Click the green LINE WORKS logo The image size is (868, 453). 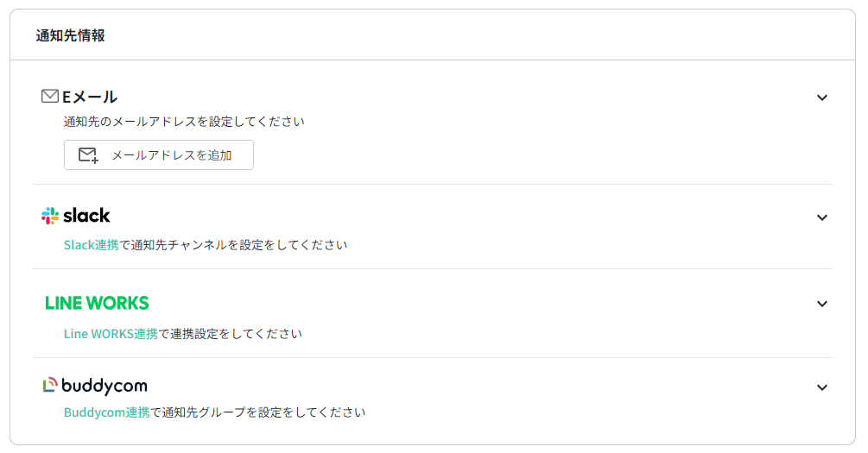point(97,303)
